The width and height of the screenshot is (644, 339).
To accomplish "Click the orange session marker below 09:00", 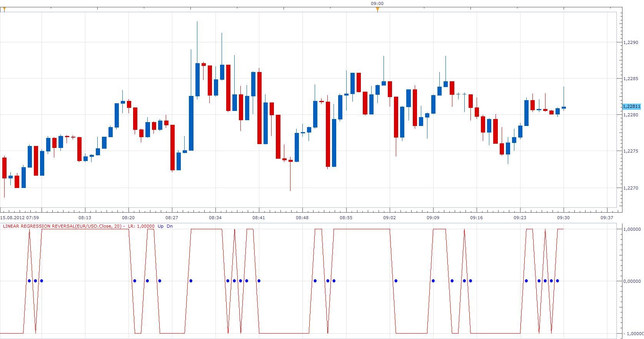I will (x=377, y=9).
